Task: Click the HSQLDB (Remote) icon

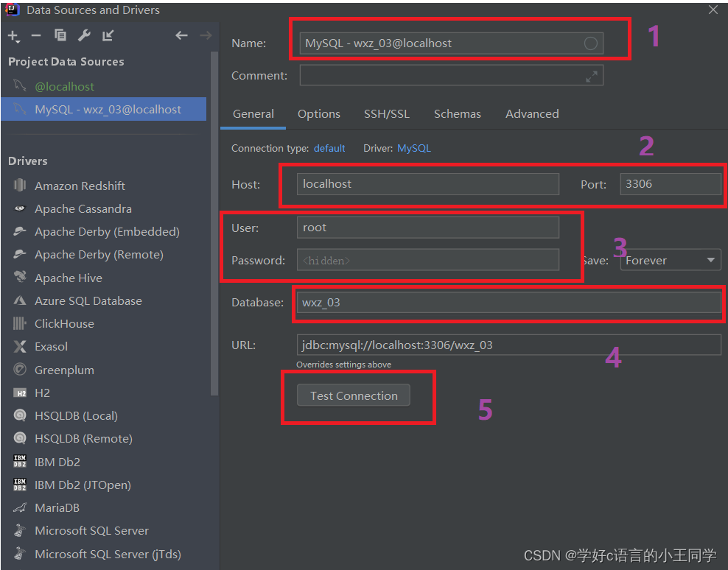Action: 19,437
